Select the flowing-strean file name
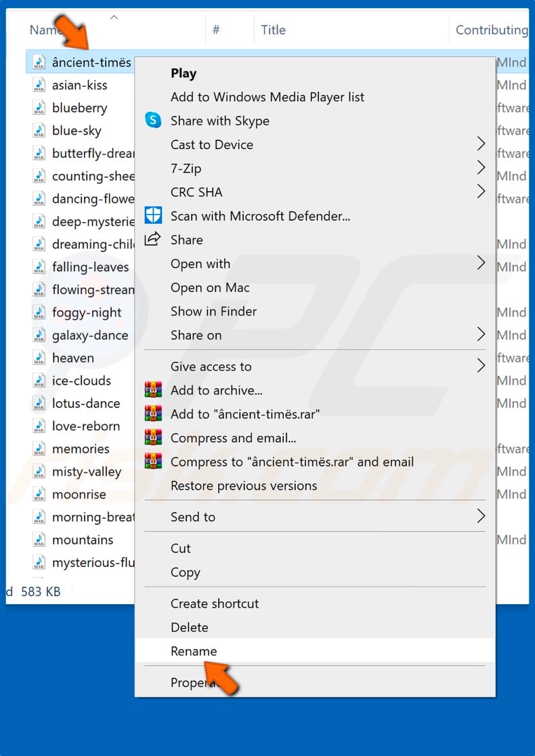535x756 pixels. (x=93, y=289)
